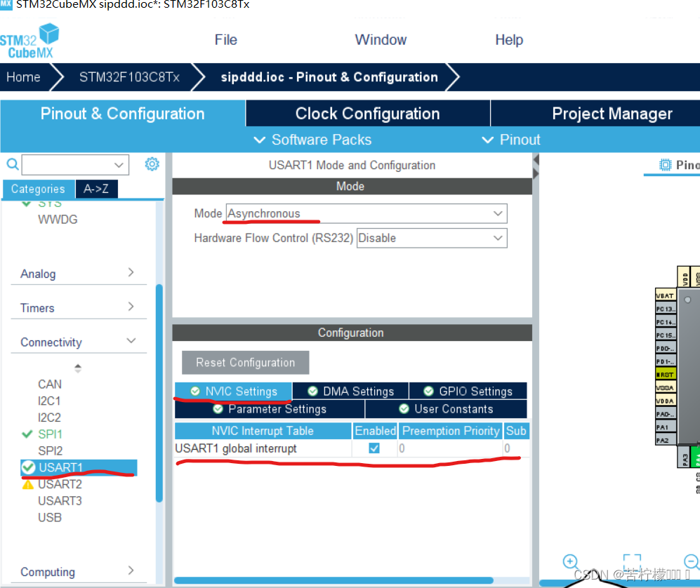Click the categories list vertical scrollbar
Viewport: 700px width, 588px height.
[159, 394]
